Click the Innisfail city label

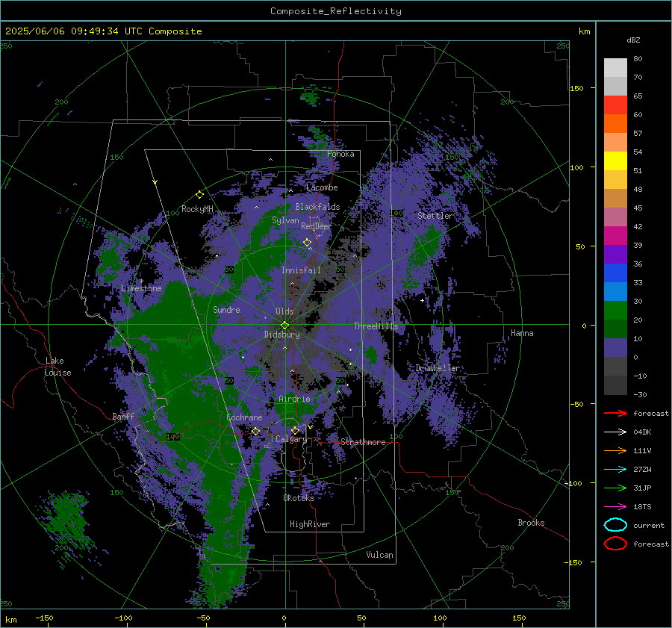tap(301, 270)
